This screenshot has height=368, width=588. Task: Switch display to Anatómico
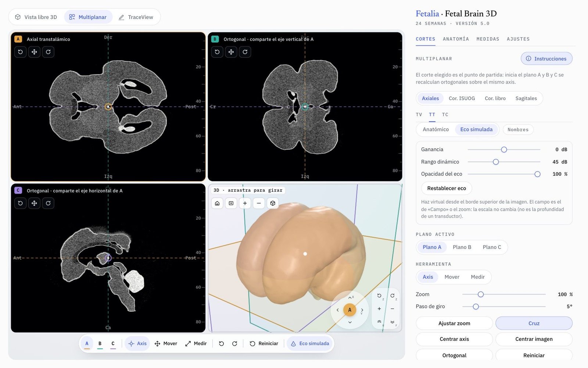435,130
